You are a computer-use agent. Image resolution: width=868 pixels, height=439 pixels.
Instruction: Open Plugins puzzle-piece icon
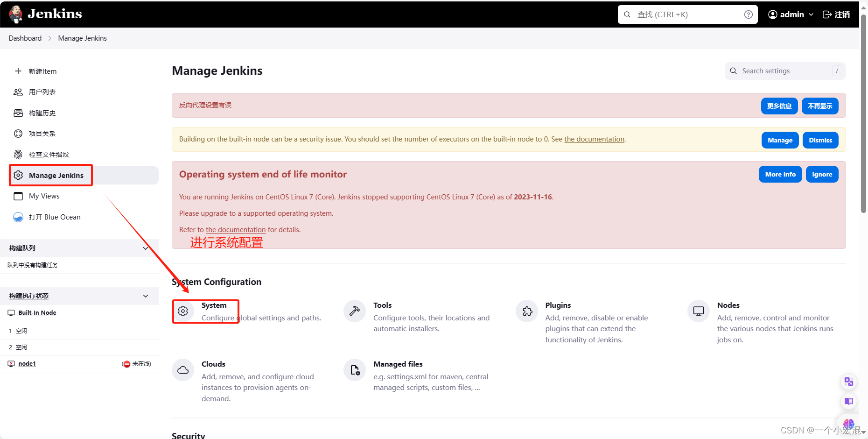526,311
